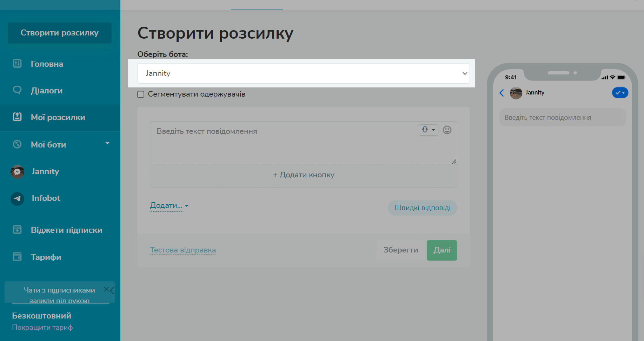
Task: Click the Jannity bot avatar in sidebar
Action: click(x=17, y=172)
